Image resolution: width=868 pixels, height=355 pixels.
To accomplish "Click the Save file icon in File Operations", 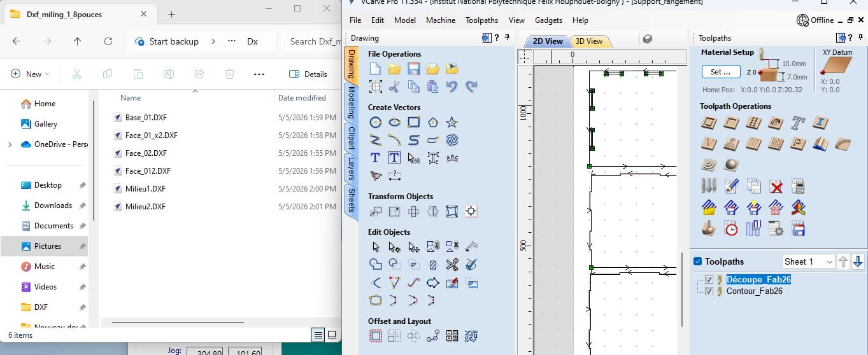I will (x=413, y=69).
